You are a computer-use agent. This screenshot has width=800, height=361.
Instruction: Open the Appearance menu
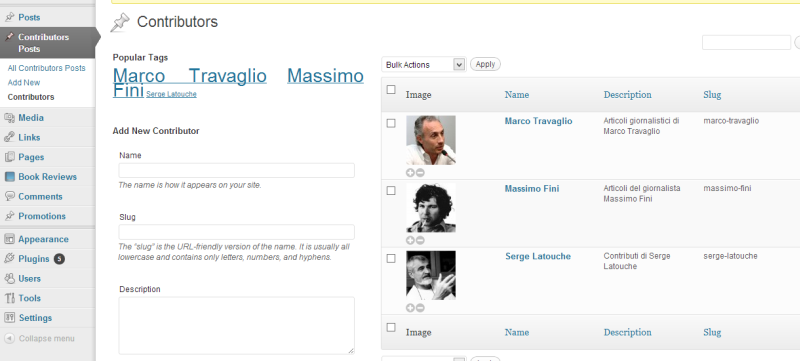[43, 239]
